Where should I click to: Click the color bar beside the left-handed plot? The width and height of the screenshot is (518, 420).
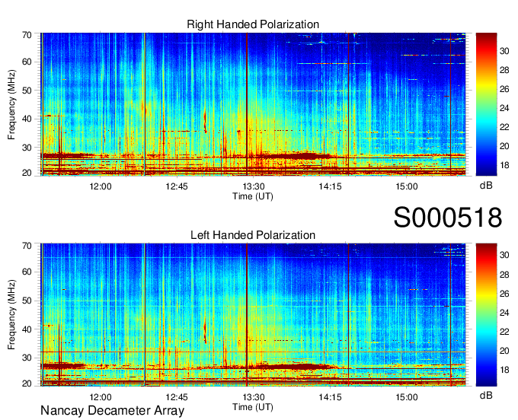point(486,315)
